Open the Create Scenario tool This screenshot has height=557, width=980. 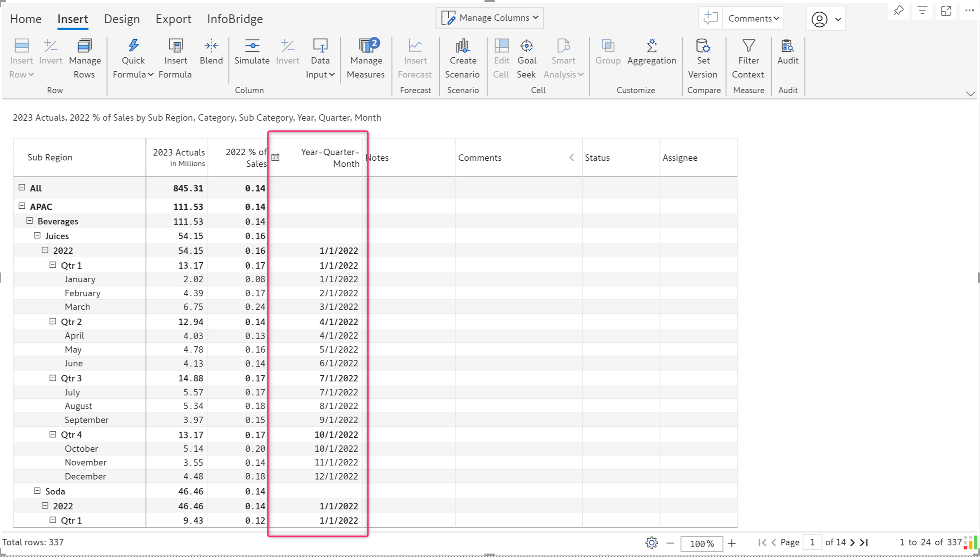462,46
